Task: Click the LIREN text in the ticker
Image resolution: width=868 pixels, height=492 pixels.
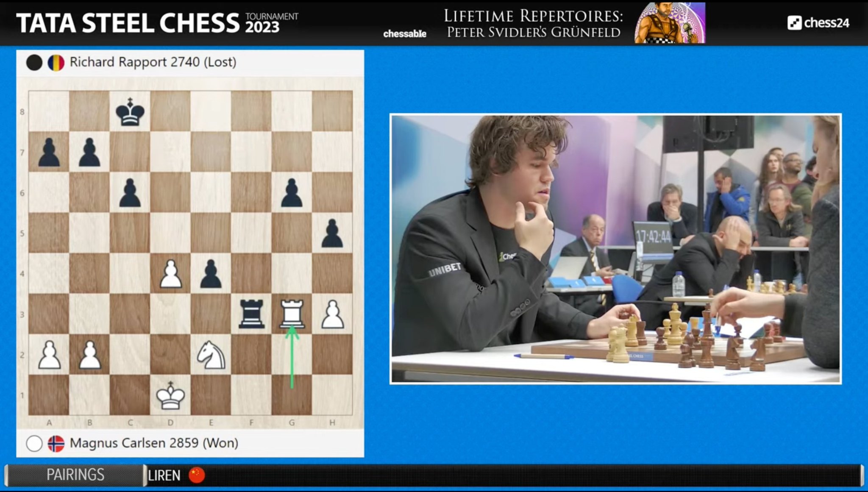Action: (164, 475)
